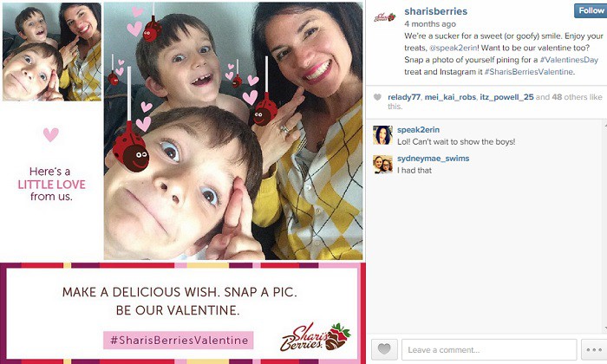
Task: Open the three-dots more options button
Action: point(594,349)
